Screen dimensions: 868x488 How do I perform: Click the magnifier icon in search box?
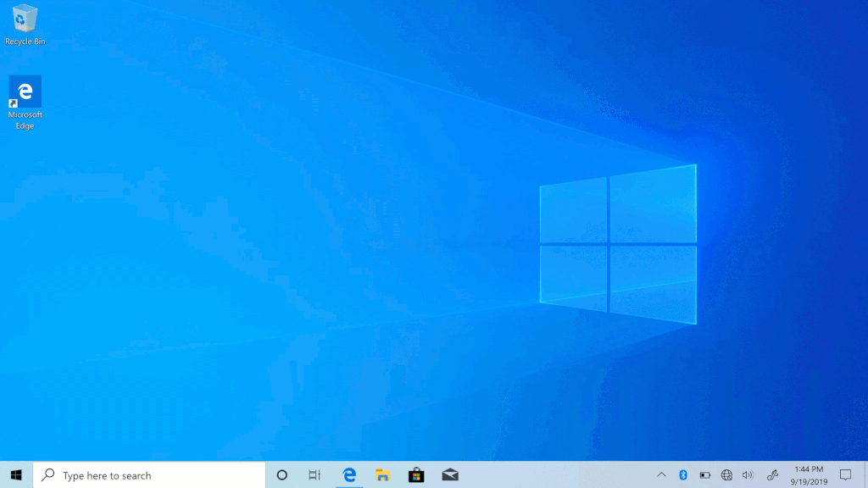click(x=48, y=475)
